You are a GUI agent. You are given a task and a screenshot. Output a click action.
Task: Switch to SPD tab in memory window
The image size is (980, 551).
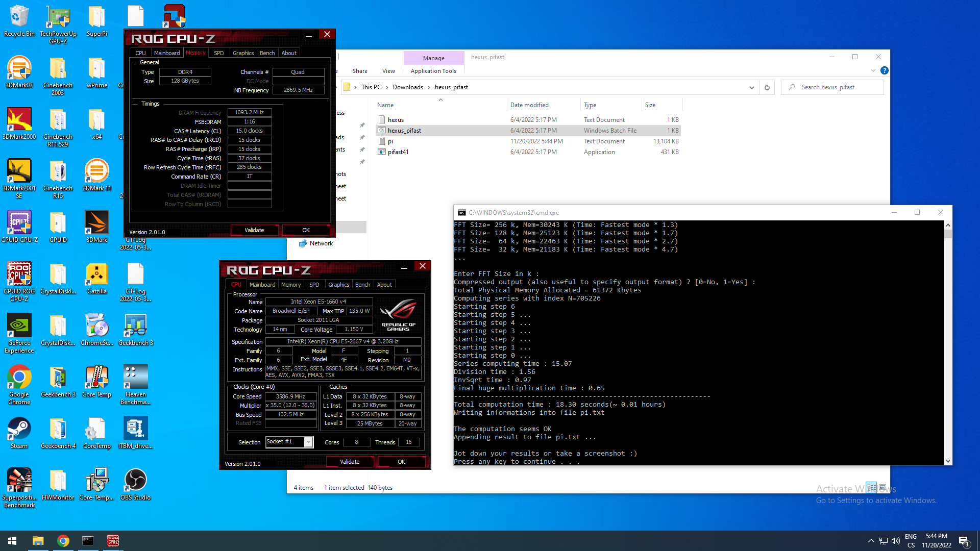pos(219,53)
